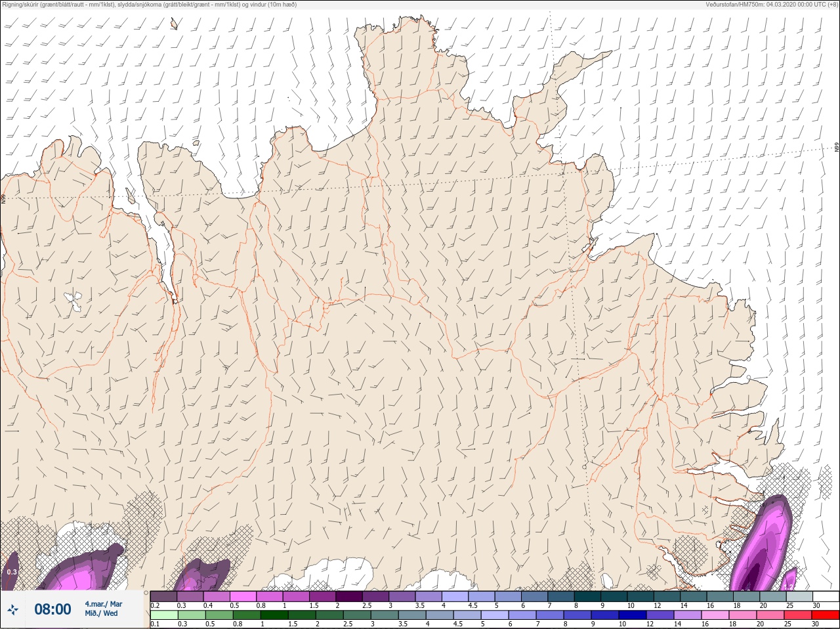This screenshot has width=840, height=629.
Task: Click the 08:00 forecast time label
Action: point(52,609)
